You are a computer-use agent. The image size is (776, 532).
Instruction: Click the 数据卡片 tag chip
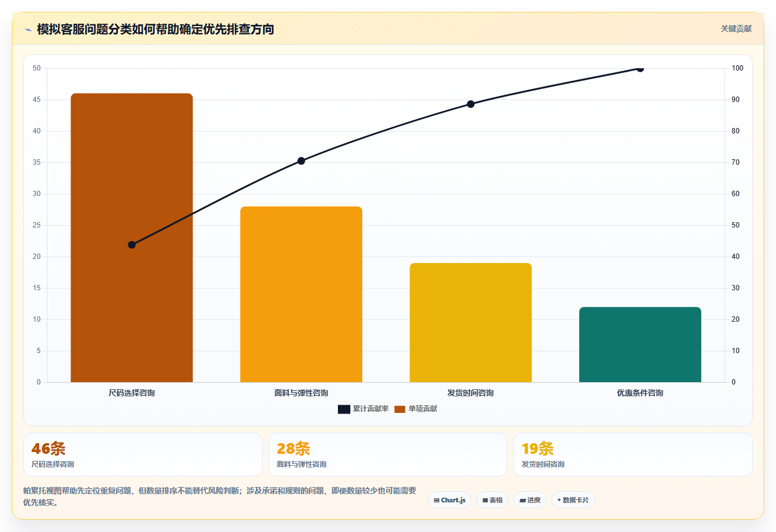(573, 500)
